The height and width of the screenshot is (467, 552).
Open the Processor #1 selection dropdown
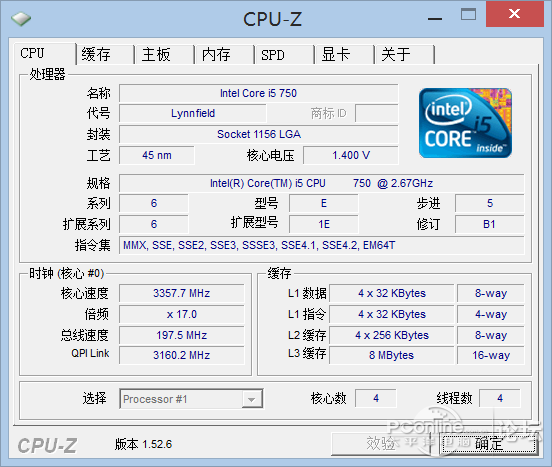191,399
